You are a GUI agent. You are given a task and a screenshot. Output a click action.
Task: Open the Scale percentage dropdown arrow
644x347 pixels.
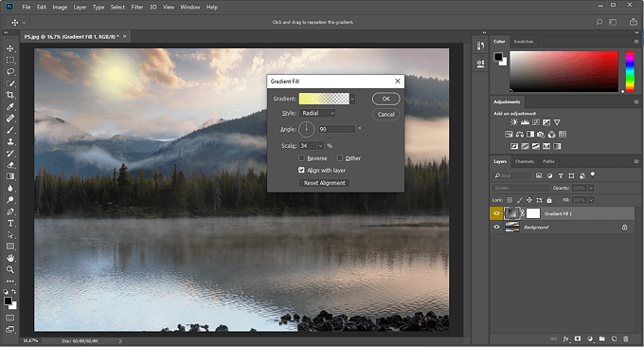320,146
